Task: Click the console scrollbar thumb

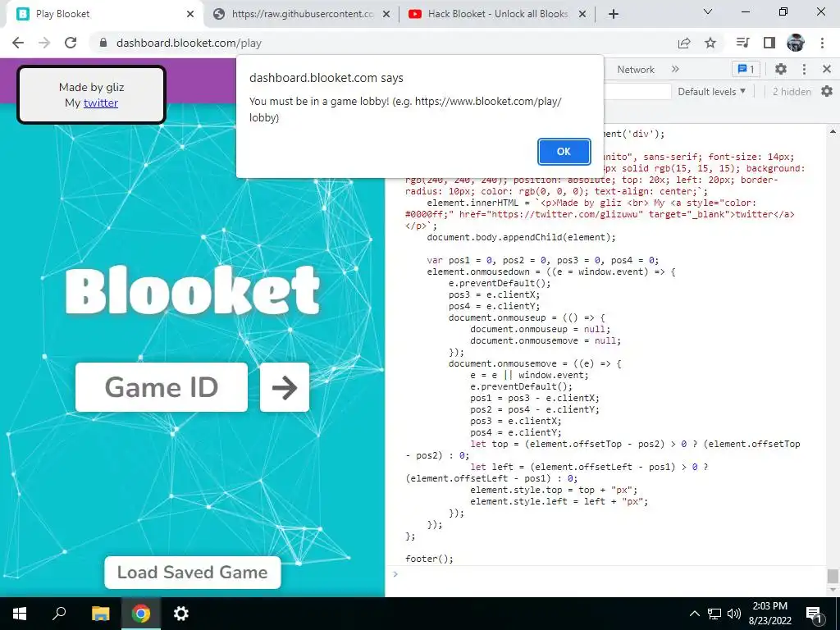Action: (833, 576)
